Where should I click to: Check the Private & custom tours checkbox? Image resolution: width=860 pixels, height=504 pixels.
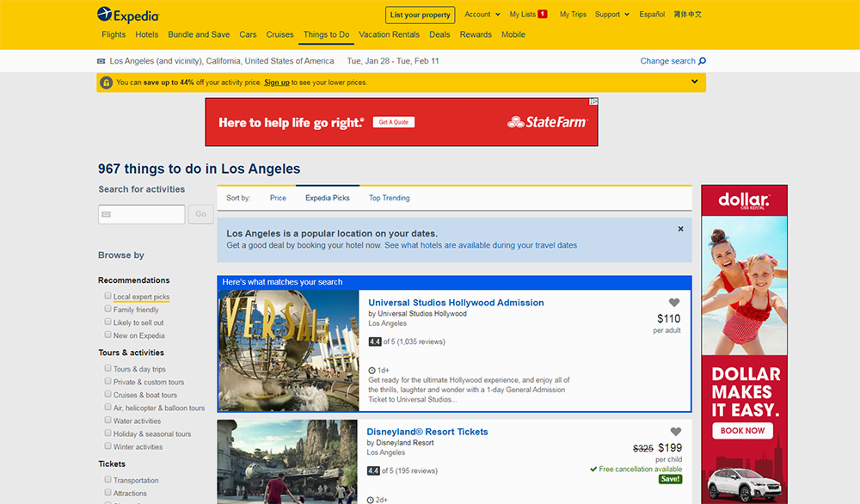(x=108, y=381)
